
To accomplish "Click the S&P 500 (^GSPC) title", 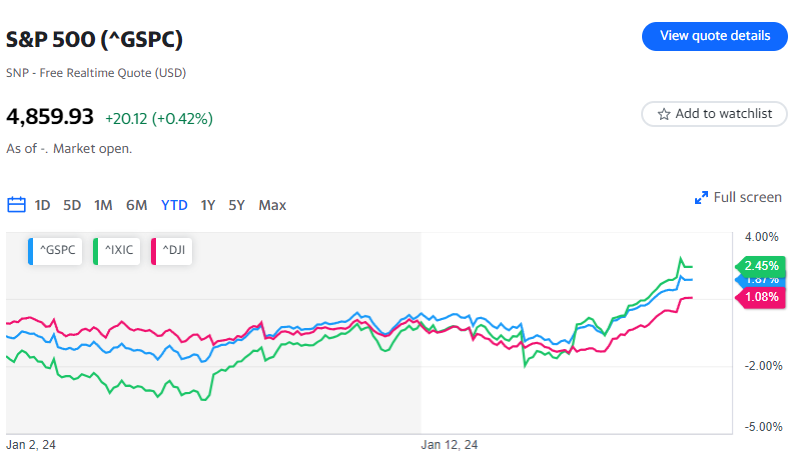I will (95, 40).
